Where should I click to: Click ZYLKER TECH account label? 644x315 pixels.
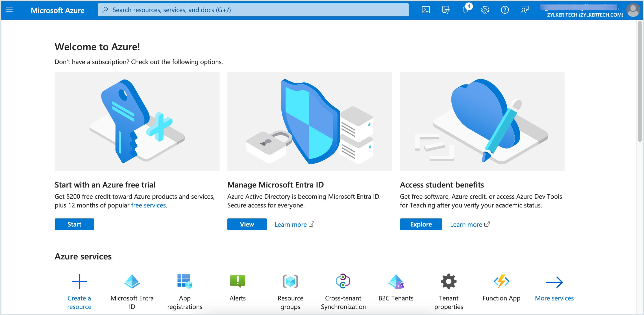585,15
